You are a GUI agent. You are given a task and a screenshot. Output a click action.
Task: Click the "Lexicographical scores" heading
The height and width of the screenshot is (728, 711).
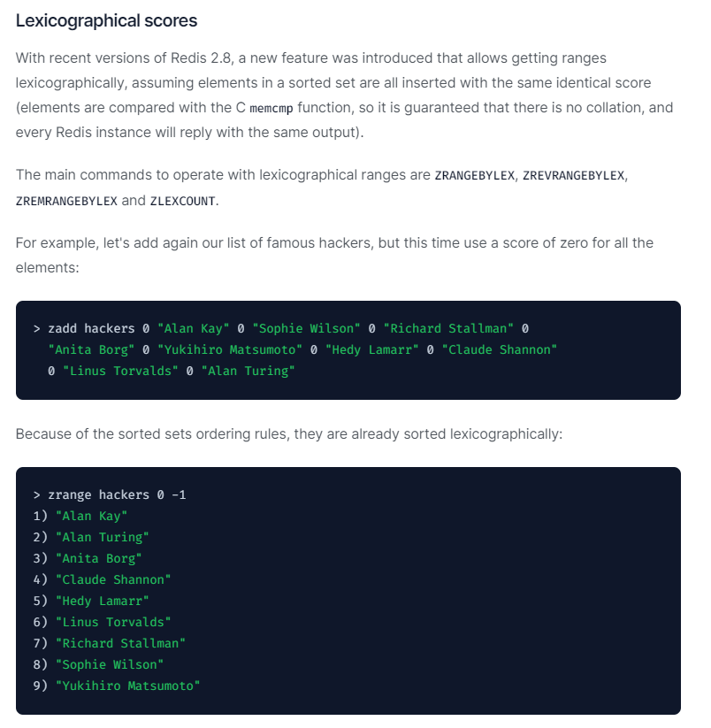[106, 19]
